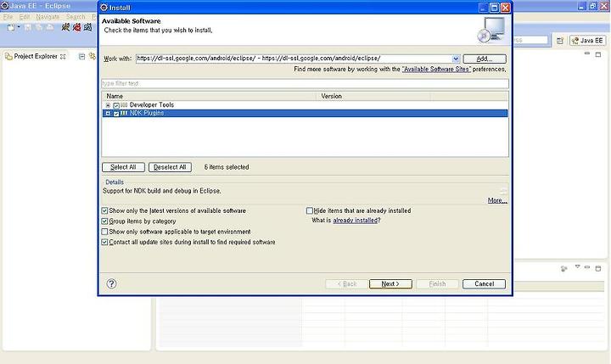Expand the Developer Tools tree node
The height and width of the screenshot is (364, 611).
pos(108,105)
